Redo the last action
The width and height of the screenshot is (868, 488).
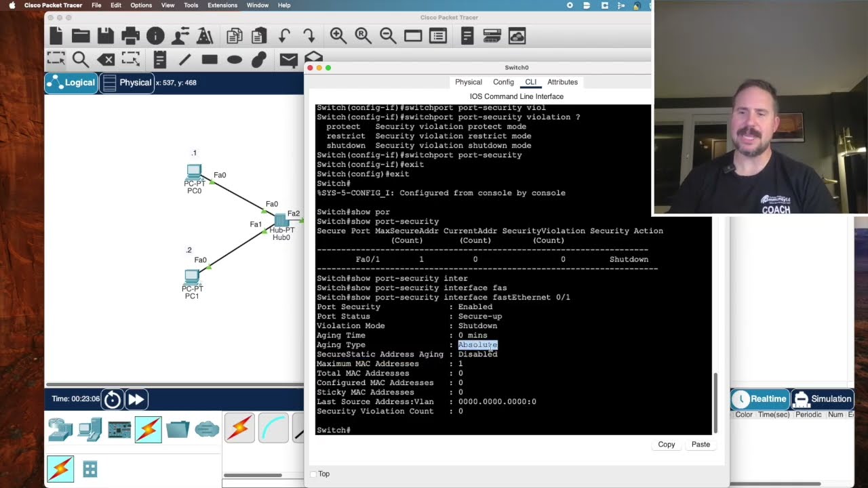[x=309, y=36]
